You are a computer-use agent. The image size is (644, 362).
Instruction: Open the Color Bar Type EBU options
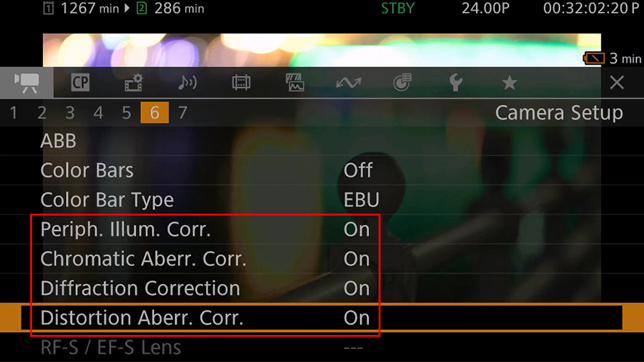(x=362, y=200)
